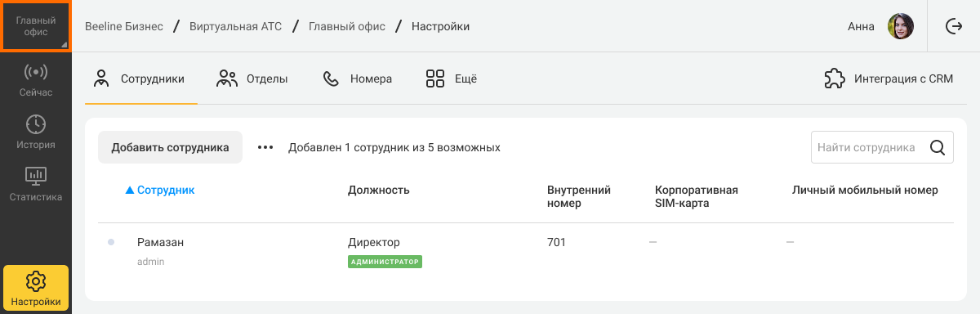Image resolution: width=980 pixels, height=314 pixels.
Task: Click the magnifier search icon
Action: (938, 148)
